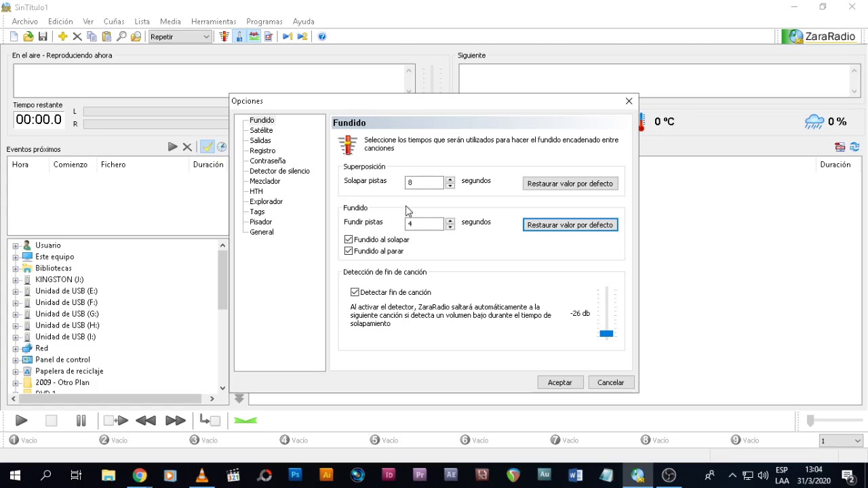Click Aceptar in the Opciones dialog

tap(560, 383)
